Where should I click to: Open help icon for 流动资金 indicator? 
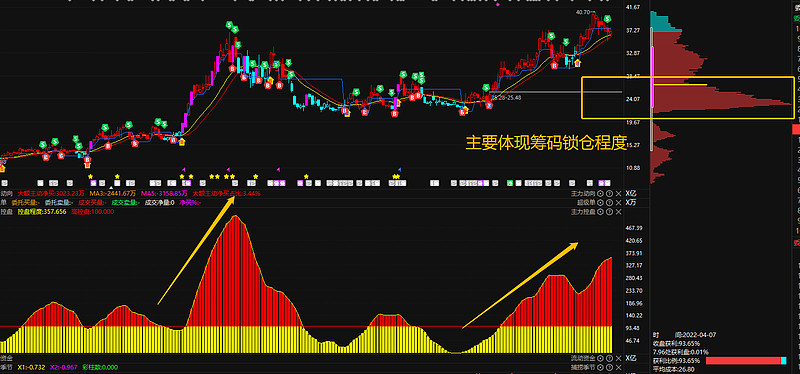tap(609, 358)
